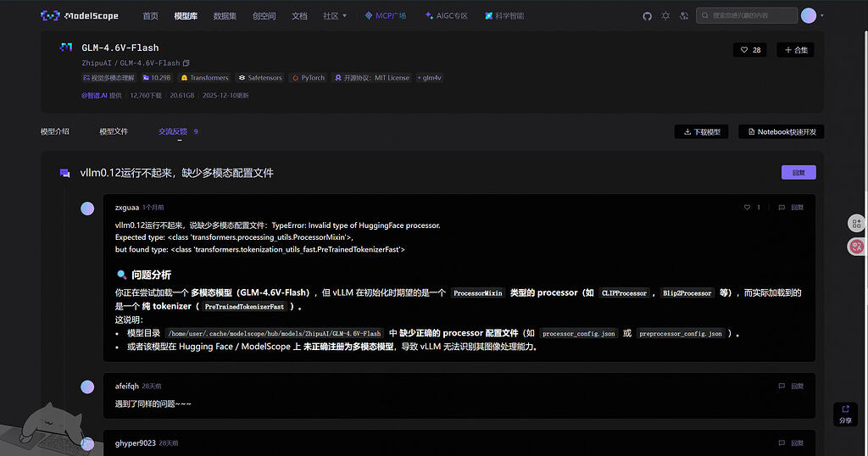Open the 模型库 navigation item
Image resolution: width=868 pixels, height=456 pixels.
(186, 16)
